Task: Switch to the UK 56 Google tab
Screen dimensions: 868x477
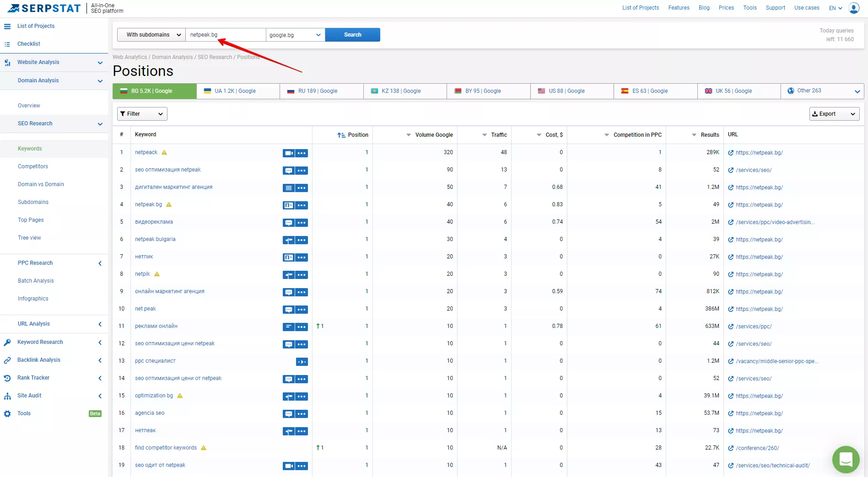Action: [739, 91]
